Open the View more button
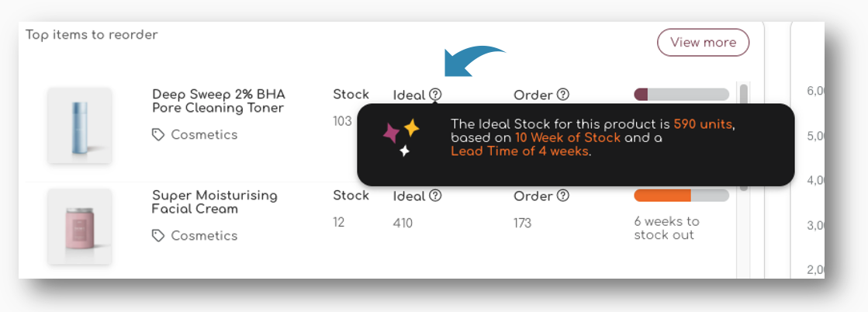The image size is (868, 312). point(703,43)
